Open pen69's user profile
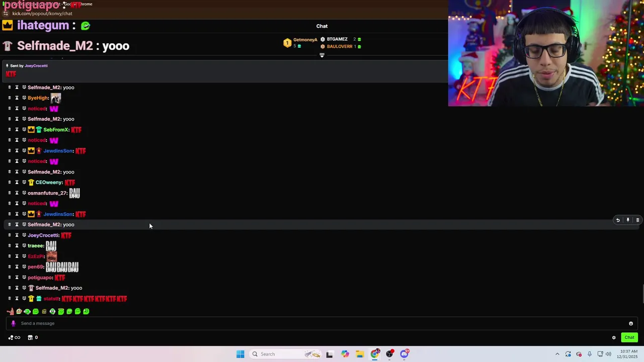The width and height of the screenshot is (644, 362). tap(35, 267)
